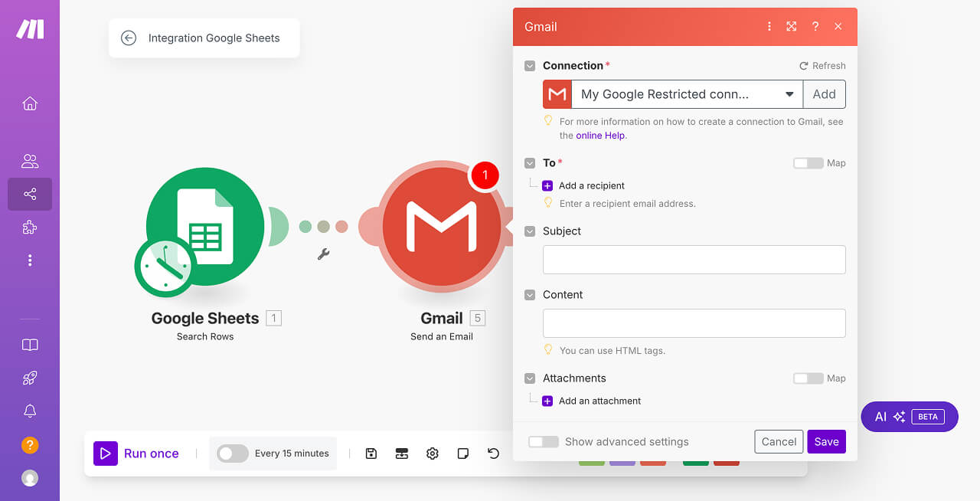
Task: Open the red error badge on Gmail
Action: [x=484, y=175]
